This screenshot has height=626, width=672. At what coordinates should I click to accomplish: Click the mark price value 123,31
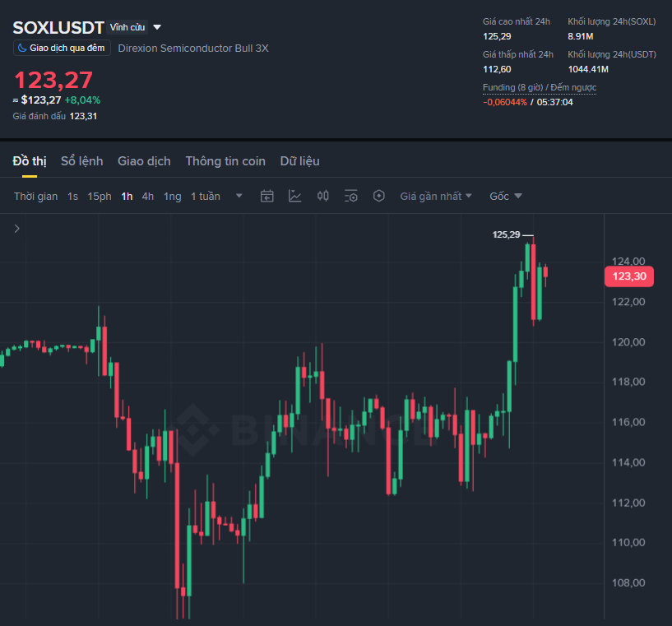pos(83,116)
